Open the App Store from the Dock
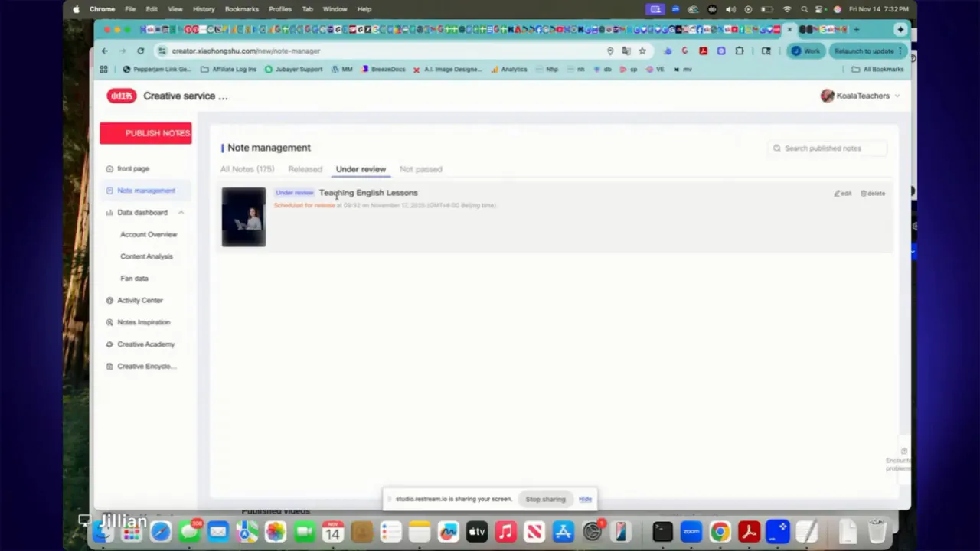Viewport: 980px width, 551px height. point(563,531)
